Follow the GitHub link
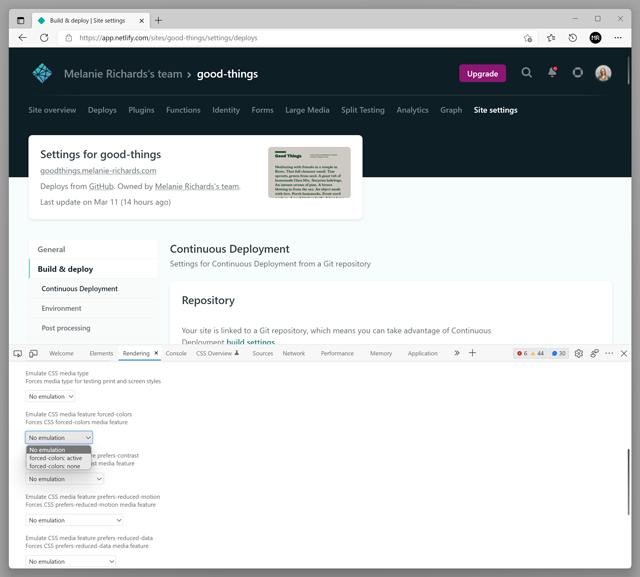Viewport: 640px width, 577px height. point(101,186)
